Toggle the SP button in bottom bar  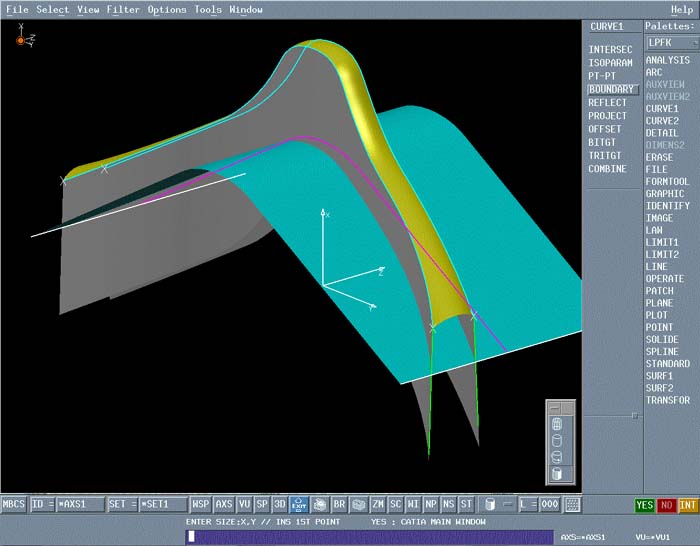pos(262,505)
